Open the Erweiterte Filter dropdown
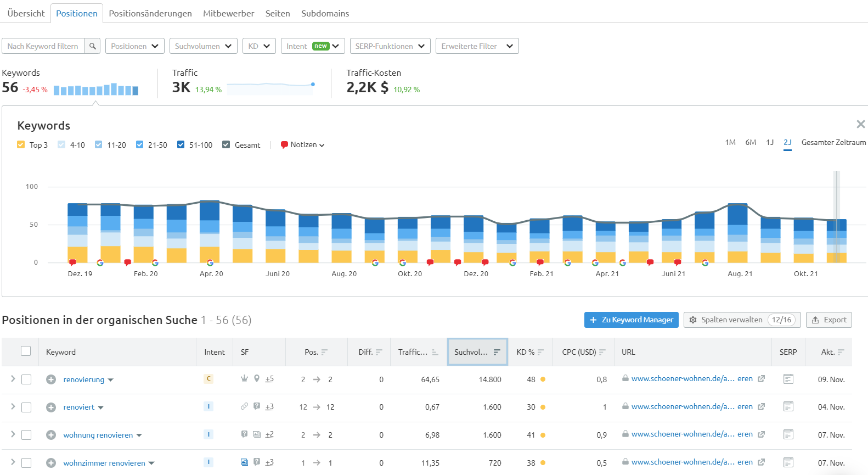The height and width of the screenshot is (475, 868). tap(477, 46)
